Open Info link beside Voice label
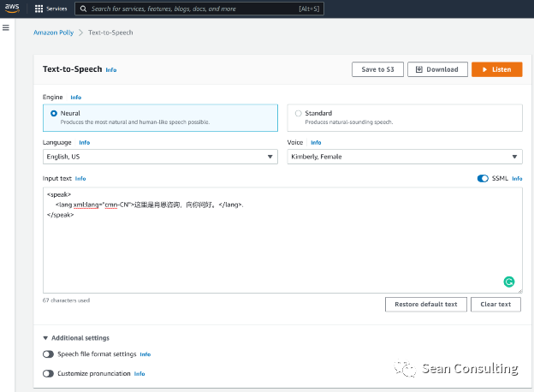The image size is (534, 392). [316, 143]
